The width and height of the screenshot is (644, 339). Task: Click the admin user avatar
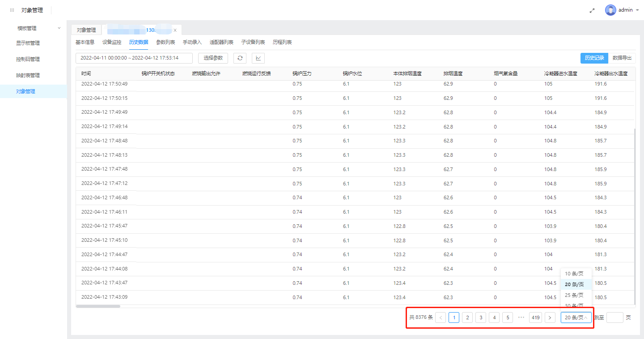[x=610, y=10]
